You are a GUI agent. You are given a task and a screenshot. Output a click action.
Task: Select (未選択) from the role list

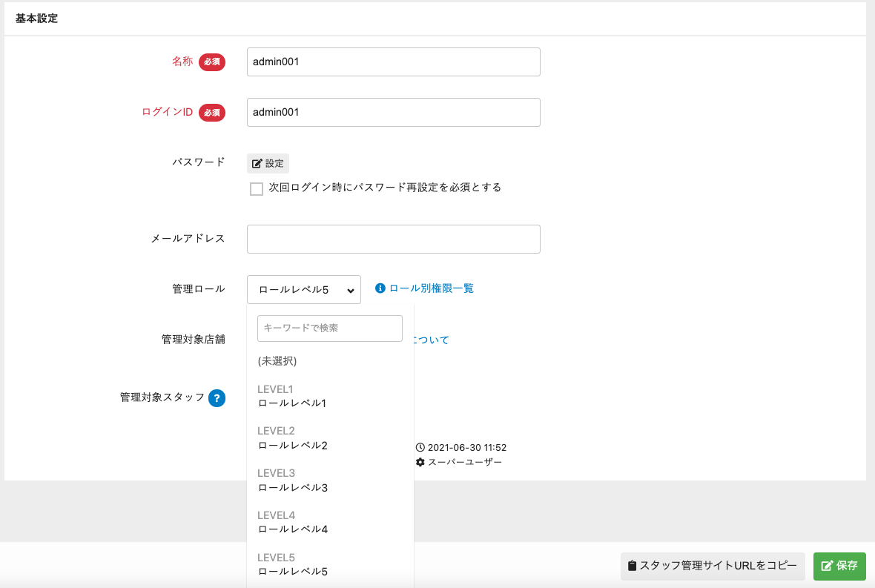point(277,361)
